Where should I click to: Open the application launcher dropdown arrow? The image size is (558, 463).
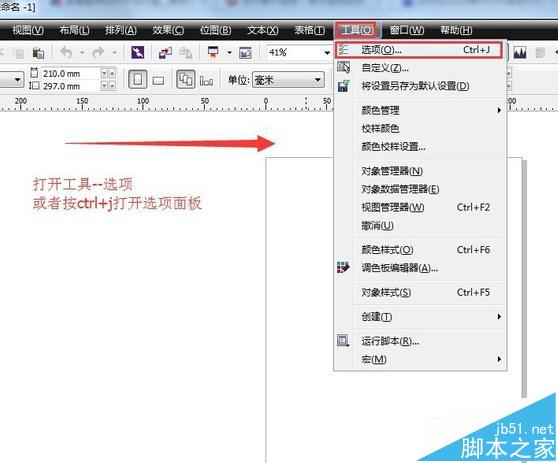click(230, 53)
